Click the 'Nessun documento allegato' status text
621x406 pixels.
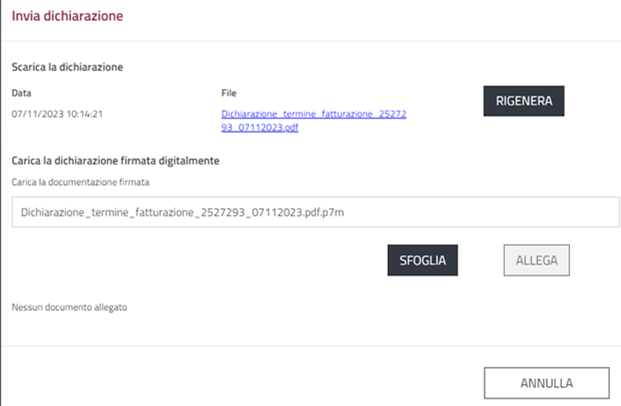(69, 307)
